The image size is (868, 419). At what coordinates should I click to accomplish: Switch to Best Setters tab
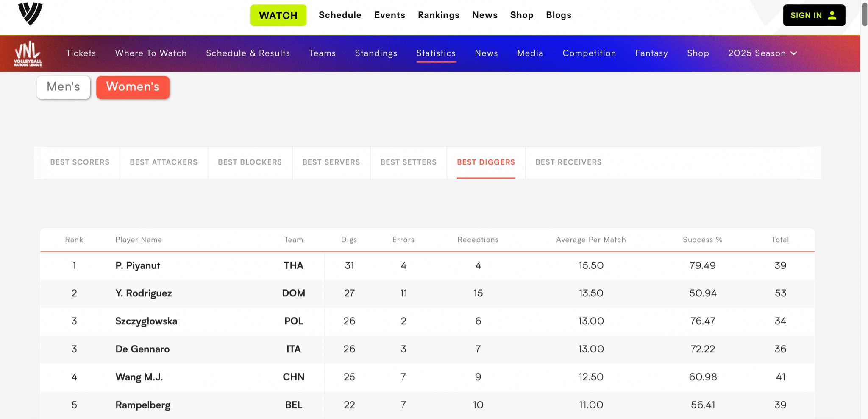point(409,162)
